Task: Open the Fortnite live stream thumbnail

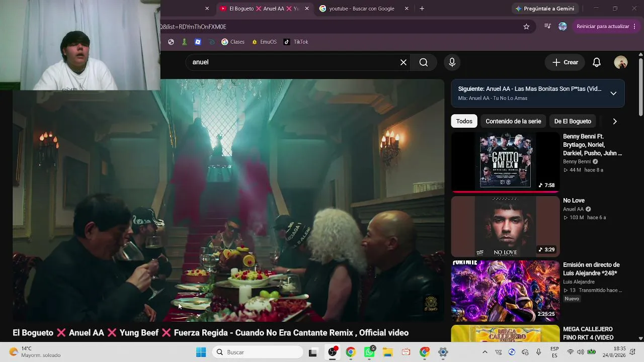Action: (x=505, y=291)
